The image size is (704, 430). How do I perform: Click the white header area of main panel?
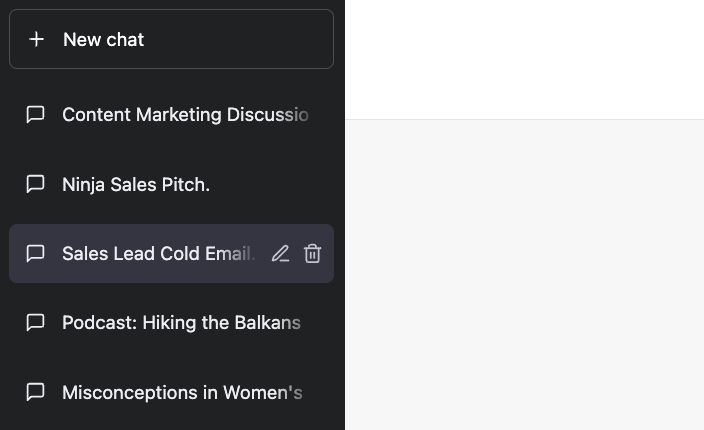[524, 59]
